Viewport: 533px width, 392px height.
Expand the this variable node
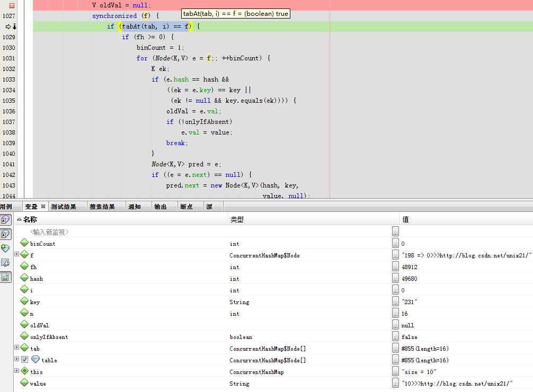point(16,371)
